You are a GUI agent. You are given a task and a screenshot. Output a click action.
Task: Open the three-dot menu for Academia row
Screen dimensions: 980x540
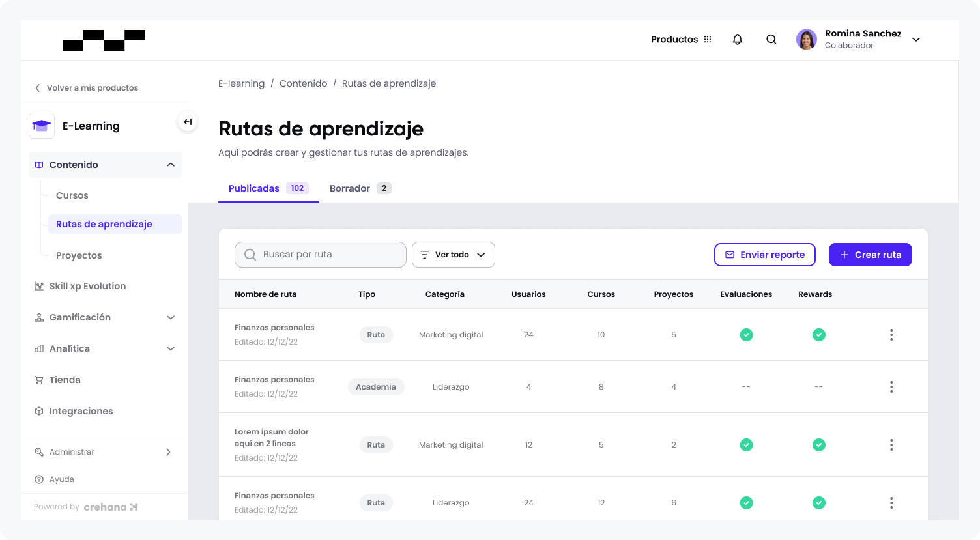pyautogui.click(x=891, y=387)
